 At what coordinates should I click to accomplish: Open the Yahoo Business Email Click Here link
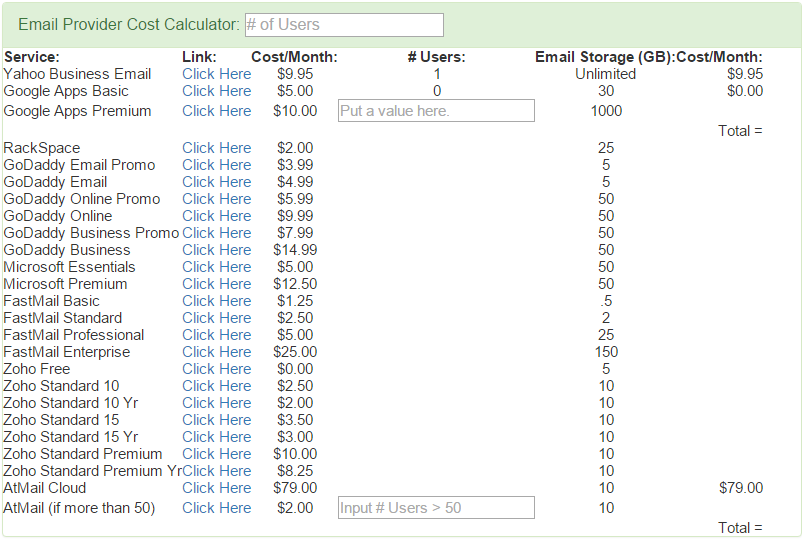coord(217,74)
